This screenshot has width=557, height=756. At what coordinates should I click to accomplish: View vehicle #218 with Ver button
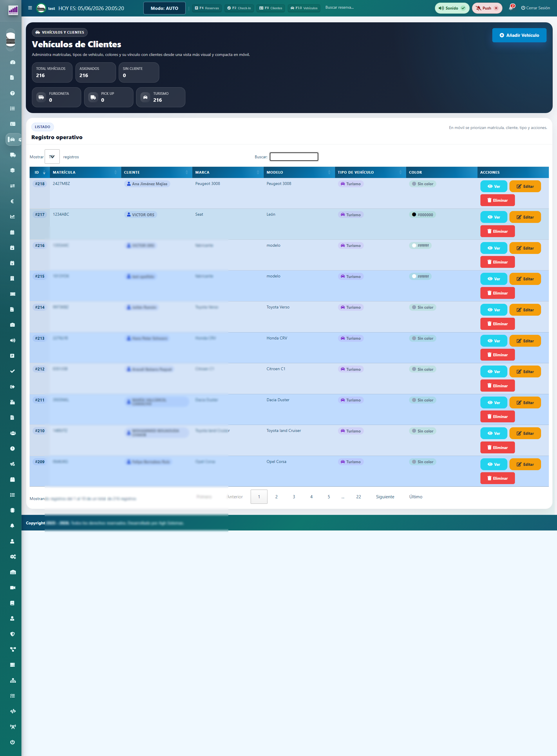pyautogui.click(x=494, y=186)
